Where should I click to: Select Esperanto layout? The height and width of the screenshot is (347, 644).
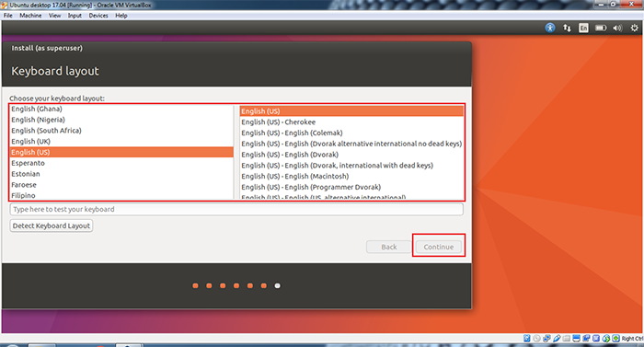[x=121, y=163]
